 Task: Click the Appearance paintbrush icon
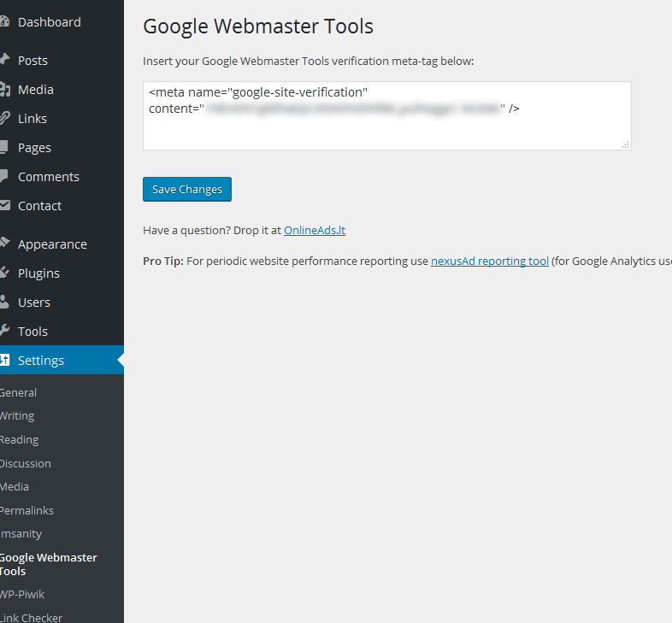pyautogui.click(x=4, y=243)
